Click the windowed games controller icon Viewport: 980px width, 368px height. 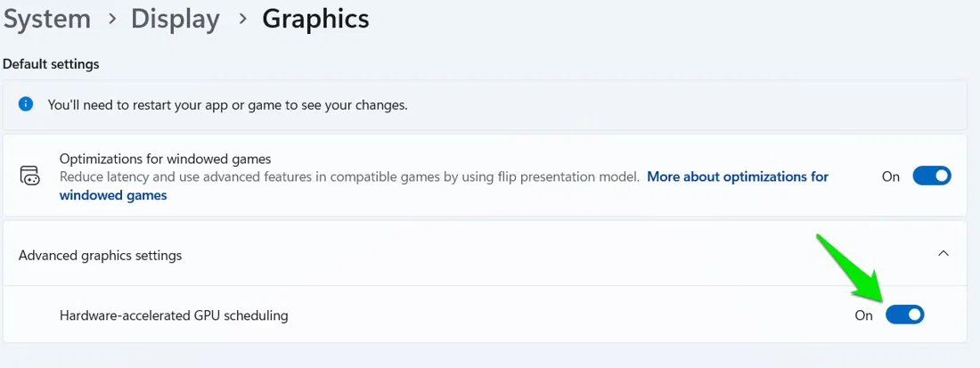click(29, 176)
